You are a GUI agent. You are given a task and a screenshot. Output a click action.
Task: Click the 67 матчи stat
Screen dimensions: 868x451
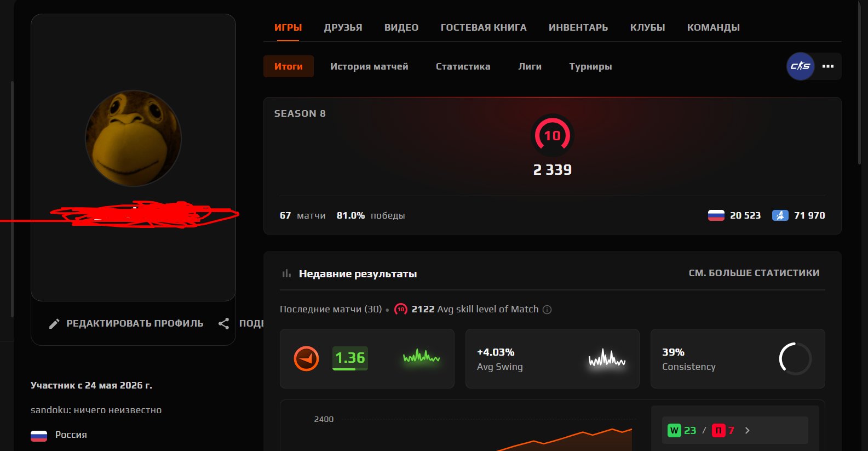coord(302,215)
